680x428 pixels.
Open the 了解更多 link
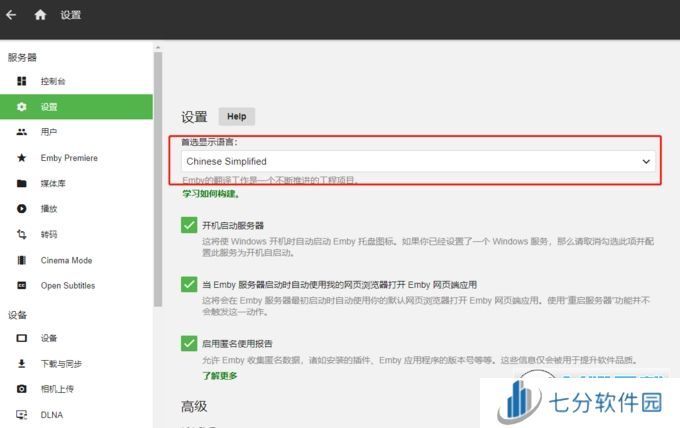(x=220, y=376)
